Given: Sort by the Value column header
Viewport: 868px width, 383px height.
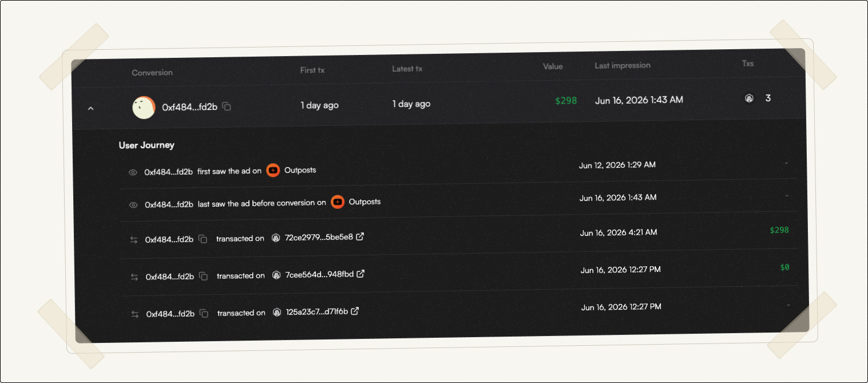Looking at the screenshot, I should tap(553, 66).
